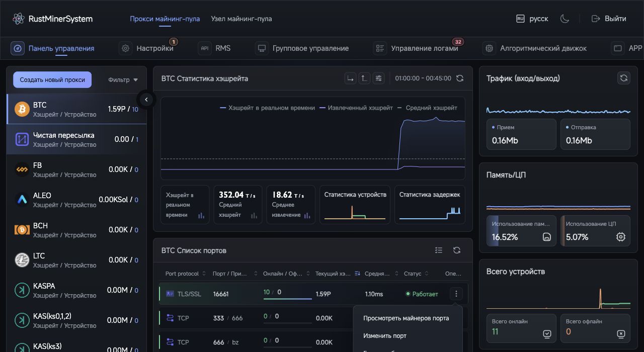The height and width of the screenshot is (352, 644).
Task: Click the TLS/SSL protocol icon
Action: (170, 294)
